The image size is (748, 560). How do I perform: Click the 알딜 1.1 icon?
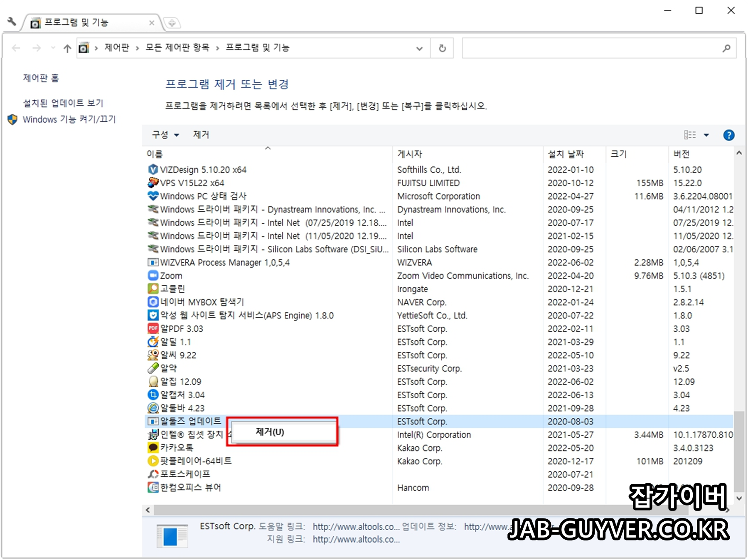pyautogui.click(x=153, y=342)
